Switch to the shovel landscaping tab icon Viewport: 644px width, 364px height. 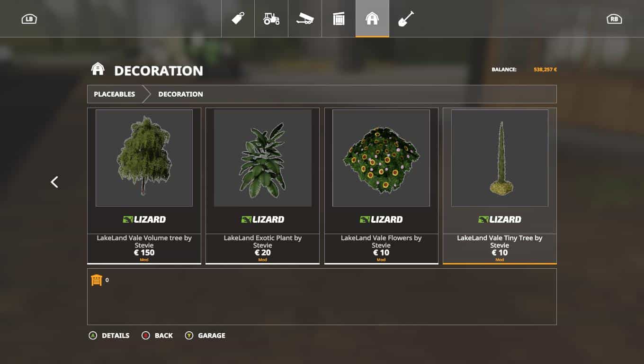point(406,18)
